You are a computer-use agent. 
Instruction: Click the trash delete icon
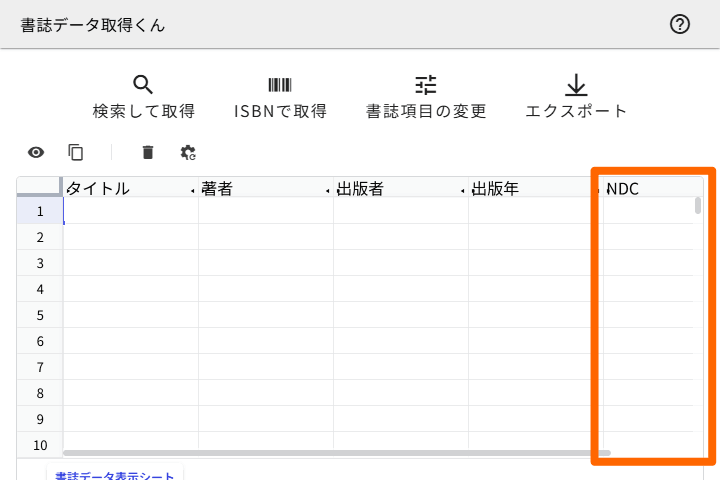[x=148, y=152]
